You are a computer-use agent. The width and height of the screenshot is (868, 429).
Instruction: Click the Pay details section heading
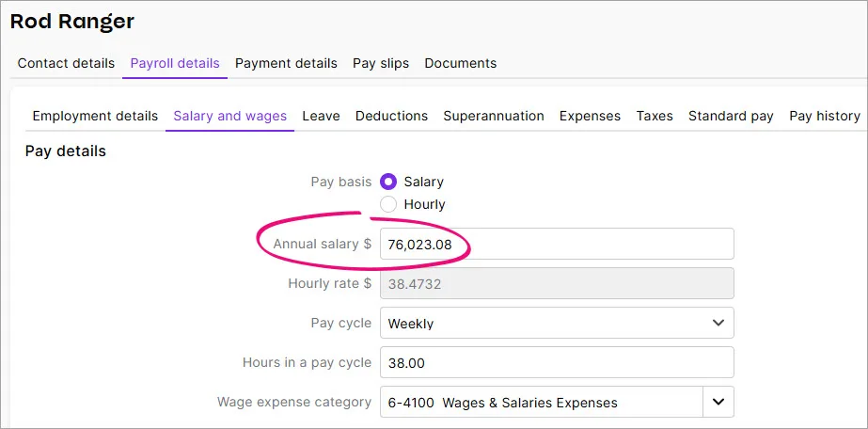coord(65,151)
